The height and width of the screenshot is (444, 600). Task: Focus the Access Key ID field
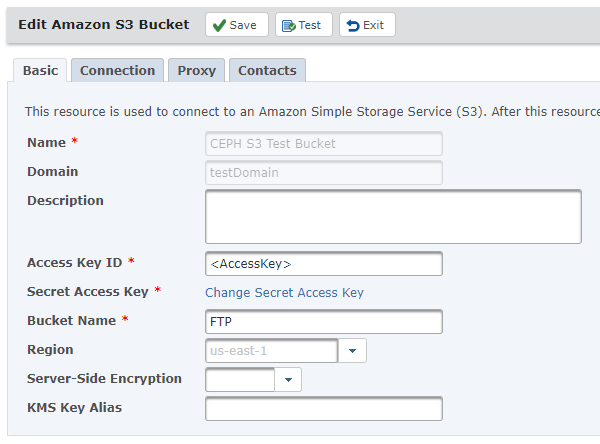[x=324, y=264]
